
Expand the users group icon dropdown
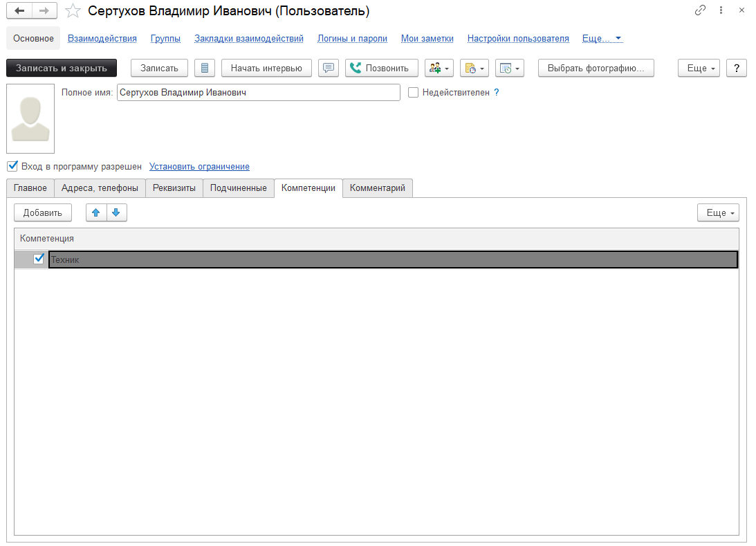[x=439, y=68]
